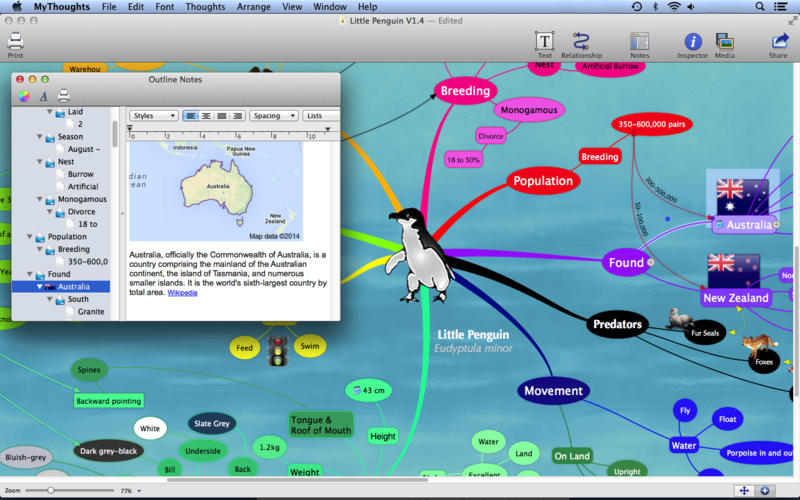Open the Arrange menu

[x=253, y=7]
